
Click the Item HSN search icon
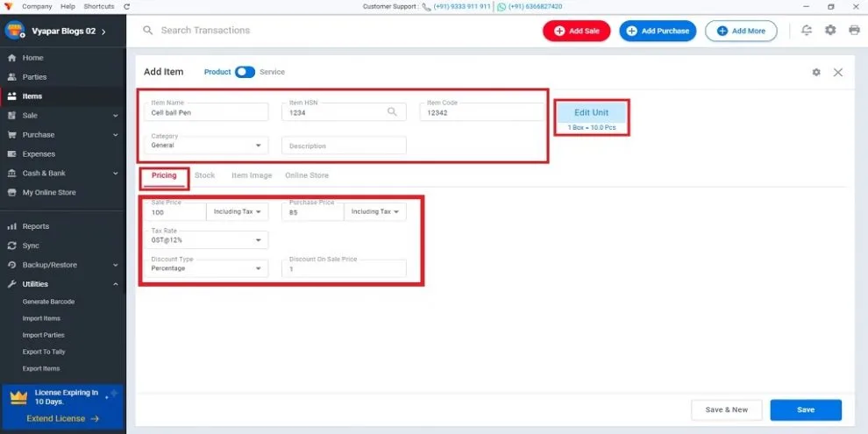(392, 112)
